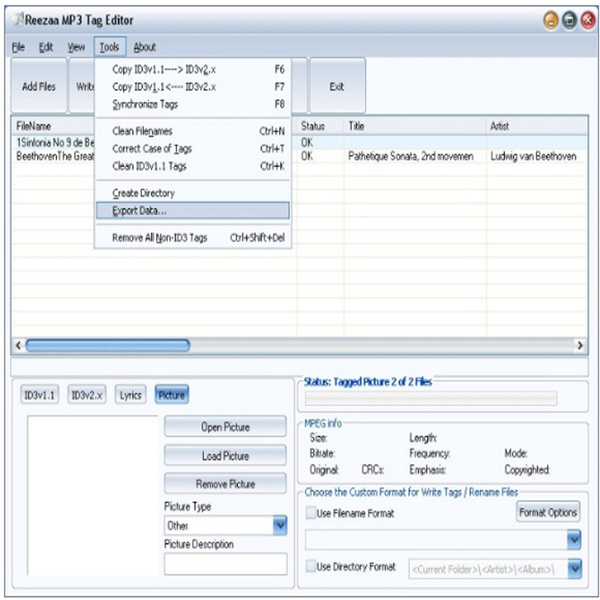The height and width of the screenshot is (600, 600).
Task: Switch to the ID3v1.1 tab
Action: click(x=39, y=395)
